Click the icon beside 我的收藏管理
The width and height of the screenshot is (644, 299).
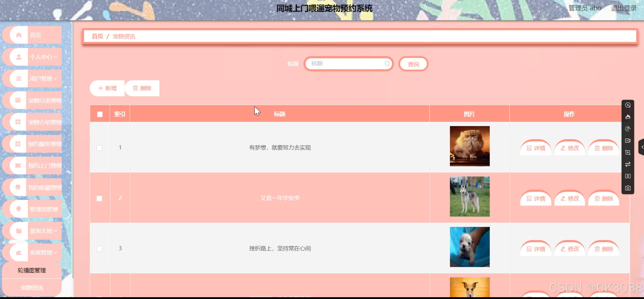click(18, 187)
